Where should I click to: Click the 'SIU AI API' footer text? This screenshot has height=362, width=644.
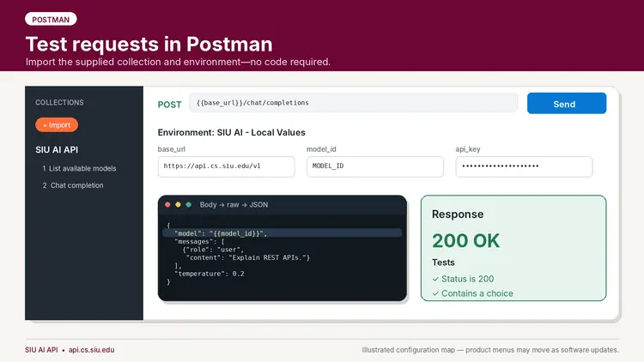tap(41, 350)
